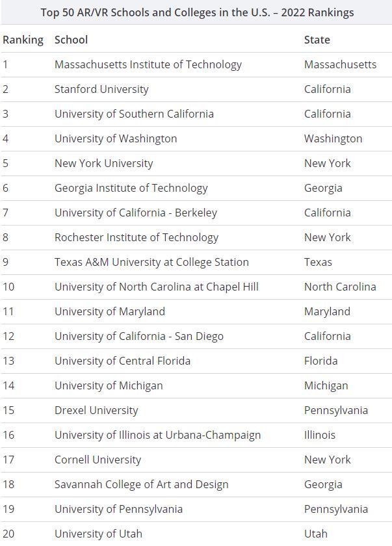
Task: Click the Utah state cell
Action: pos(315,534)
